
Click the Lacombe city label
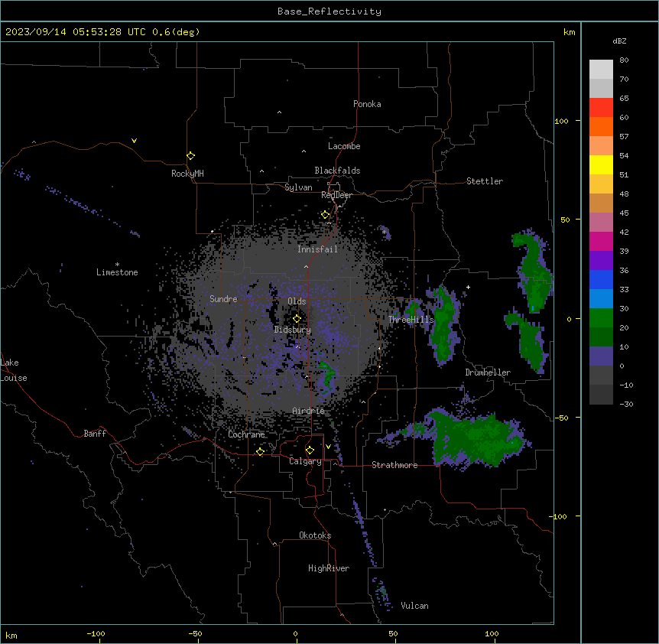[344, 146]
